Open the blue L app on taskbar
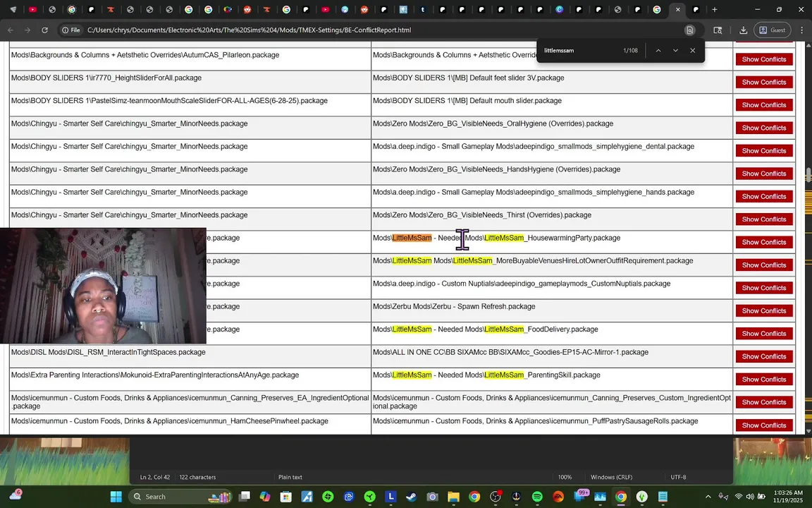Screen dimensions: 812x508 [x=390, y=497]
